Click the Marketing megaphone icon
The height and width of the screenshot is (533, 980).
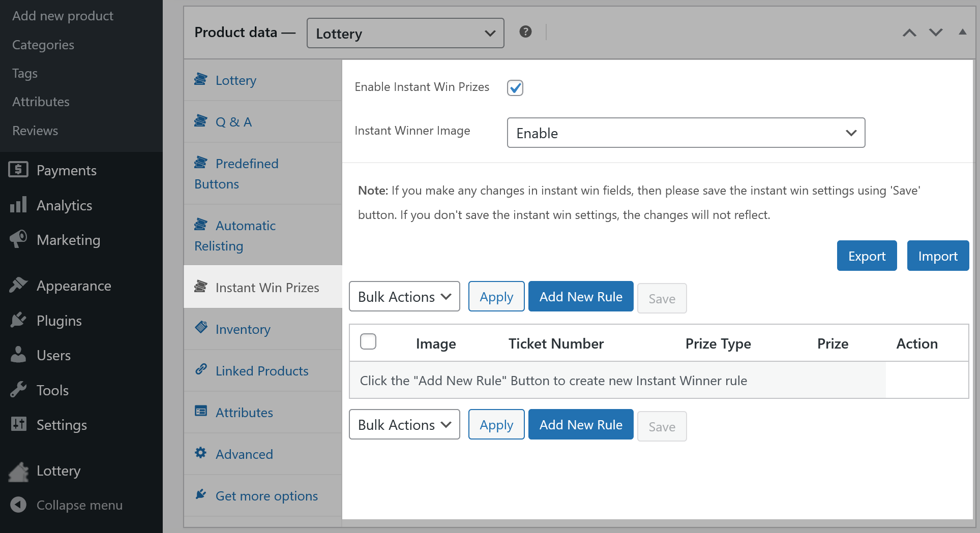tap(18, 239)
